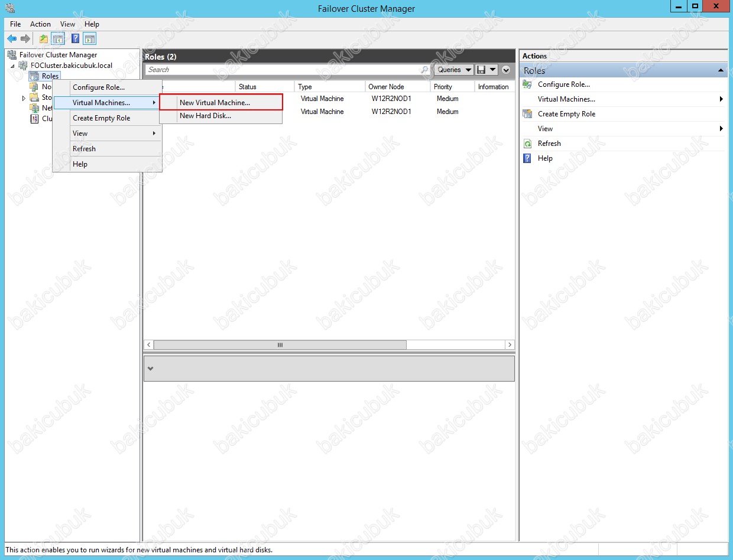
Task: Click the Nodes tree item icon
Action: tap(34, 87)
